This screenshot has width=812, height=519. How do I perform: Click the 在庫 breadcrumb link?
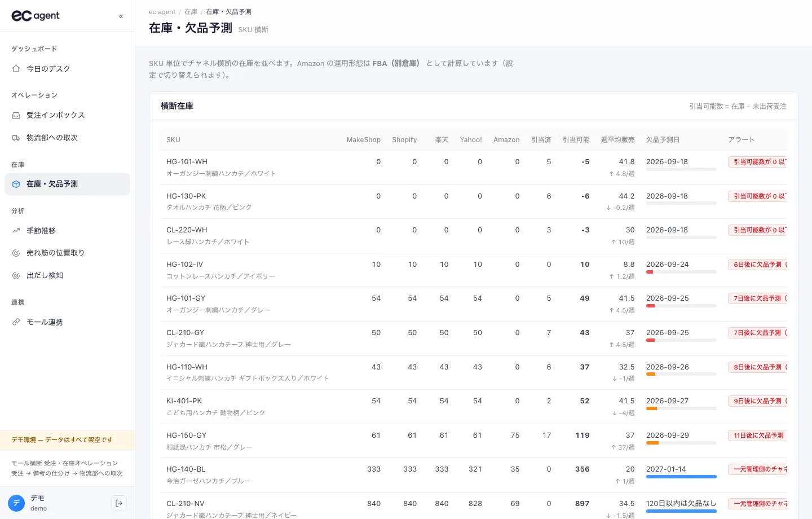click(191, 12)
